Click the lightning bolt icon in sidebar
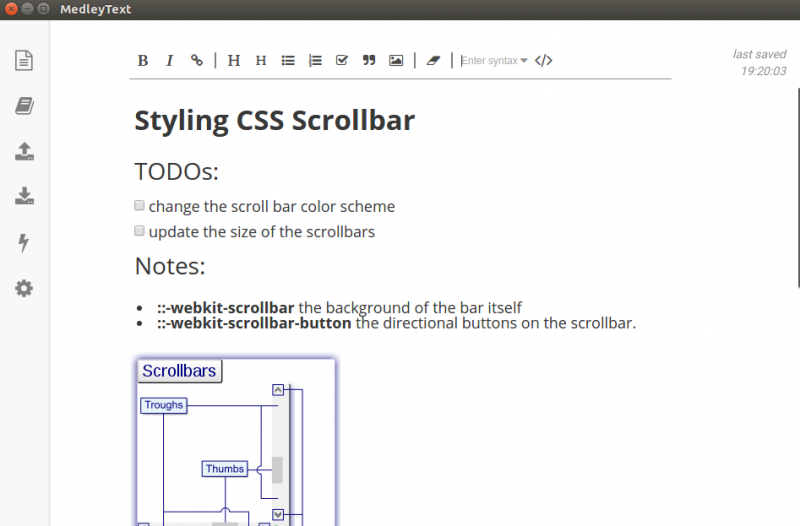The height and width of the screenshot is (526, 800). [x=23, y=242]
